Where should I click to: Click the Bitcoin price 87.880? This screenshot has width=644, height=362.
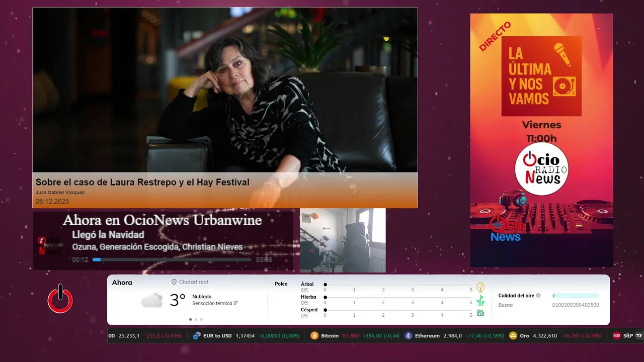coord(351,336)
